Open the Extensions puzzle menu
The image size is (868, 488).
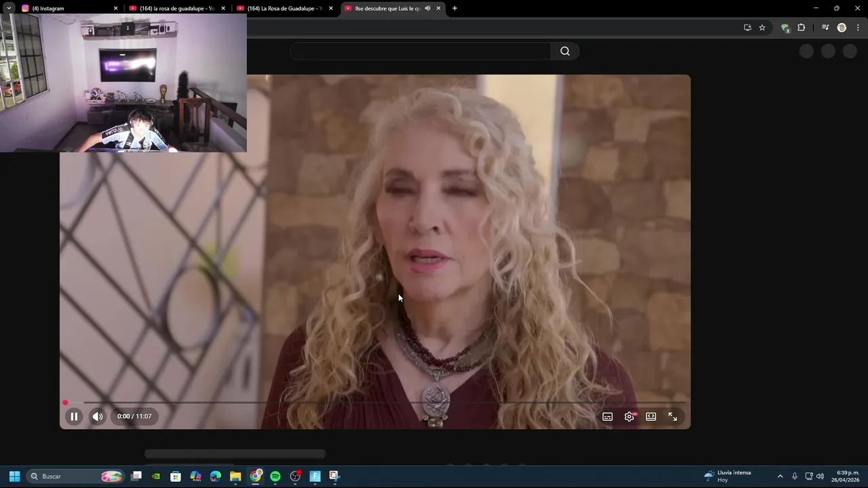[802, 28]
